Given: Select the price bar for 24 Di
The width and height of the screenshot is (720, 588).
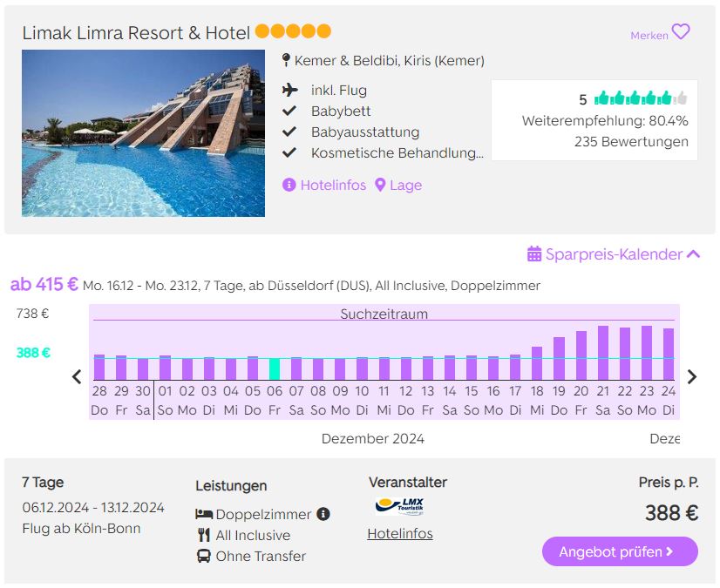Looking at the screenshot, I should [669, 354].
